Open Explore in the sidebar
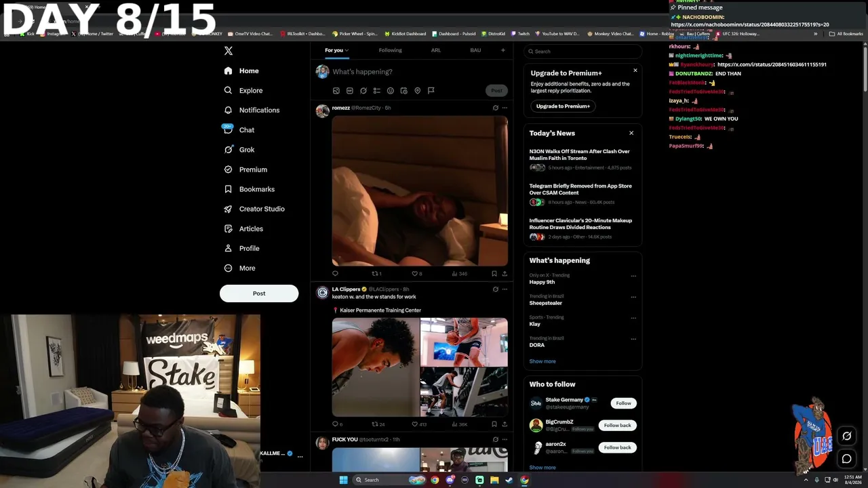 coord(243,90)
